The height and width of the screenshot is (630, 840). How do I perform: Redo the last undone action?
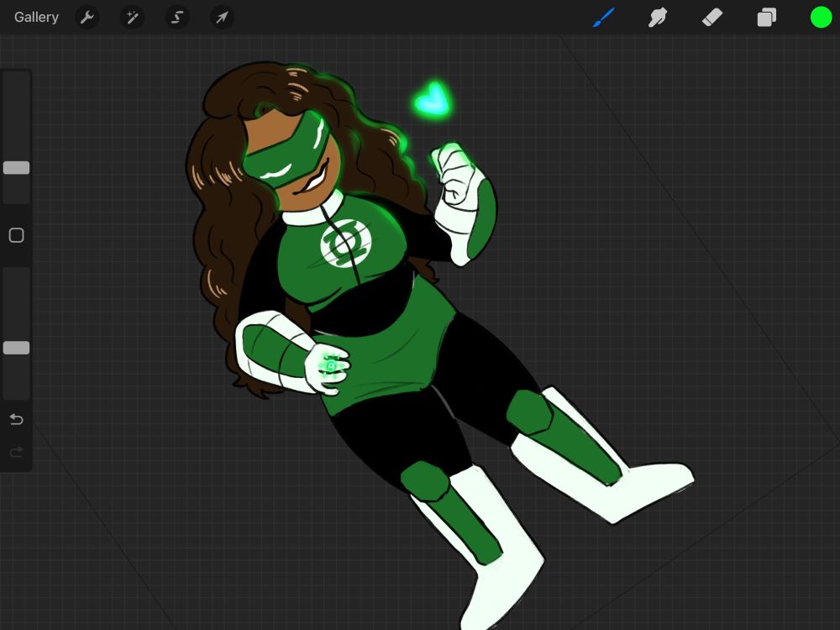pyautogui.click(x=16, y=452)
